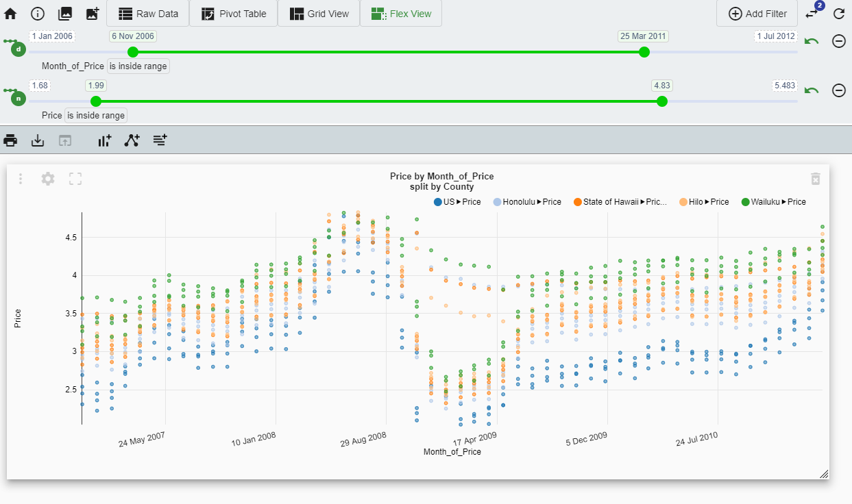
Task: Click the Month_of_Price x-axis label
Action: (452, 452)
